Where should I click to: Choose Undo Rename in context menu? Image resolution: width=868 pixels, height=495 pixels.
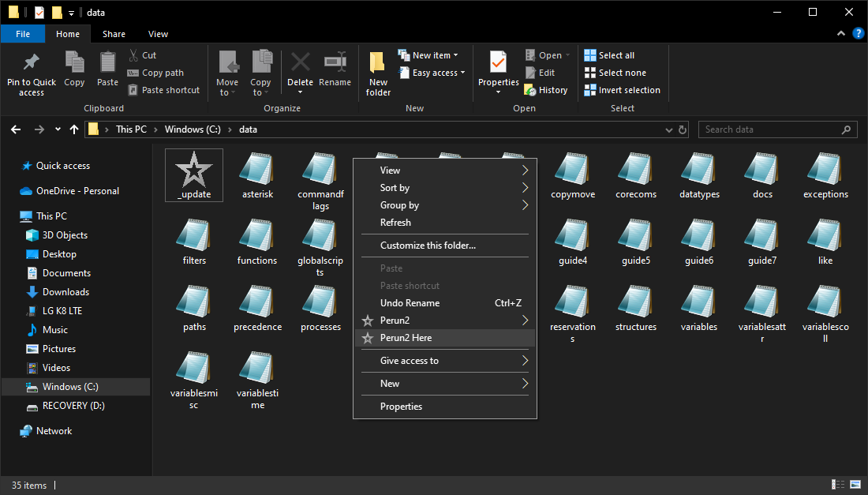(x=444, y=303)
